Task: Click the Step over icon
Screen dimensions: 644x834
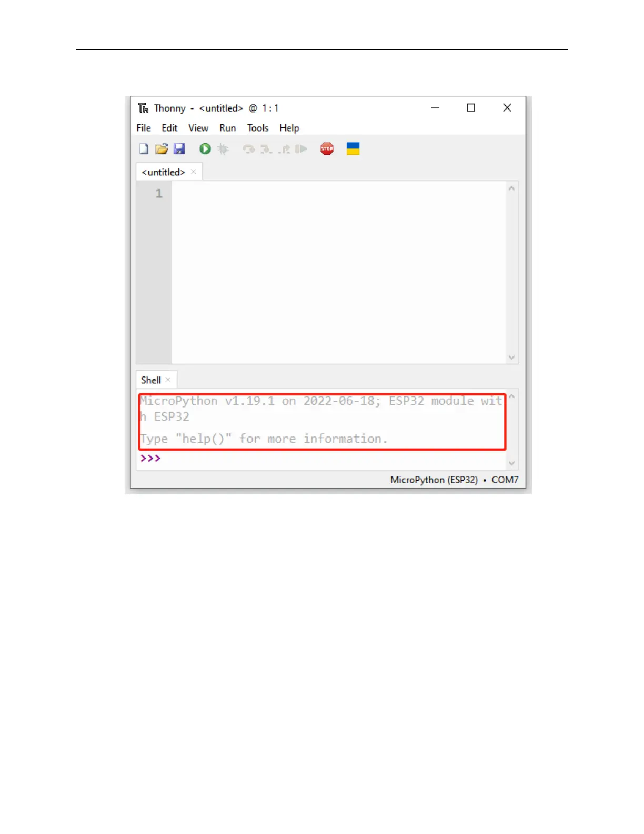Action: [249, 150]
